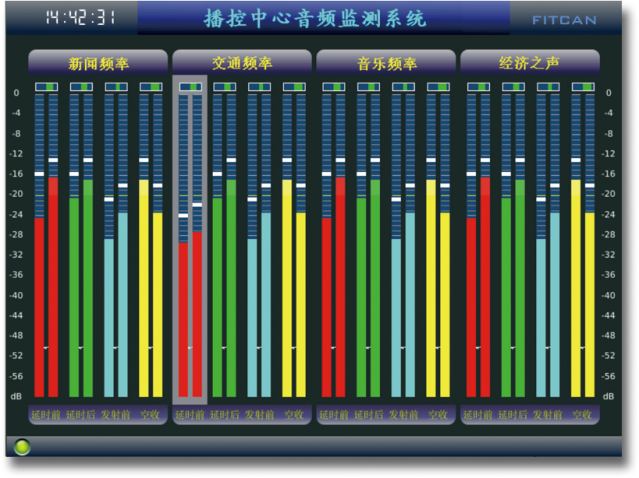Select the yellow 空收 level meter in 新闻频率

click(151, 246)
